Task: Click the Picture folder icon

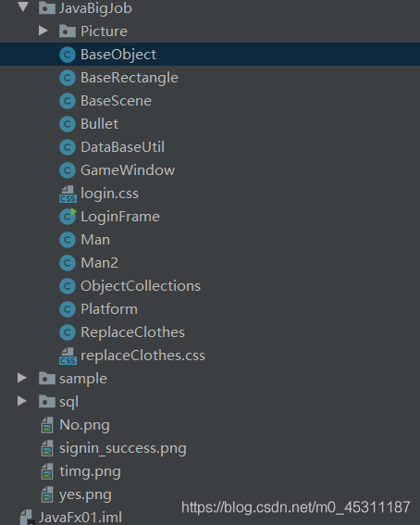Action: 68,31
